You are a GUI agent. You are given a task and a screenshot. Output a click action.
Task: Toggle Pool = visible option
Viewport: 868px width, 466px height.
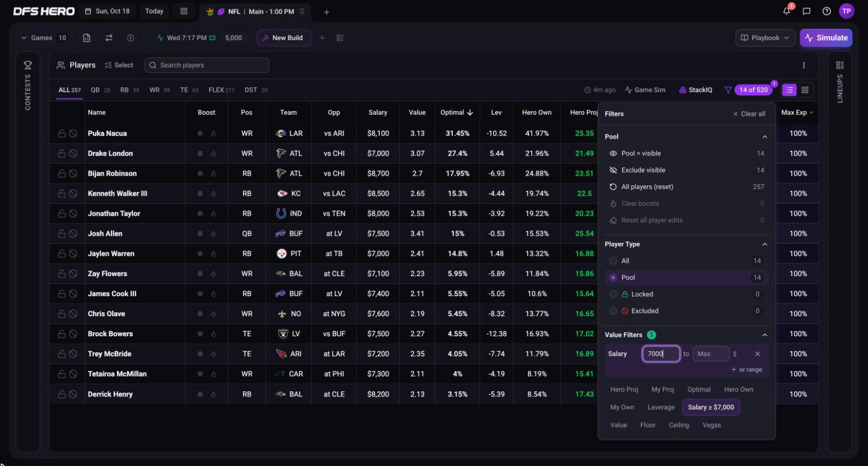(686, 153)
